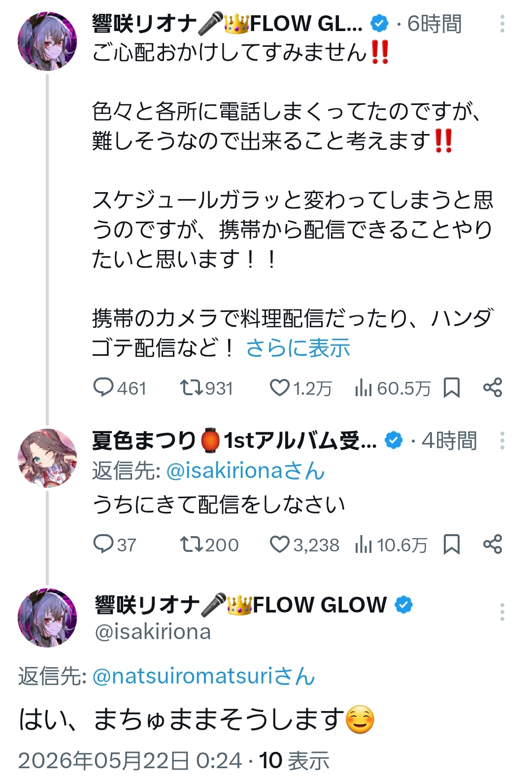The width and height of the screenshot is (532, 782).
Task: Bookmark the first tweet by 響咲リオナ
Action: click(452, 388)
